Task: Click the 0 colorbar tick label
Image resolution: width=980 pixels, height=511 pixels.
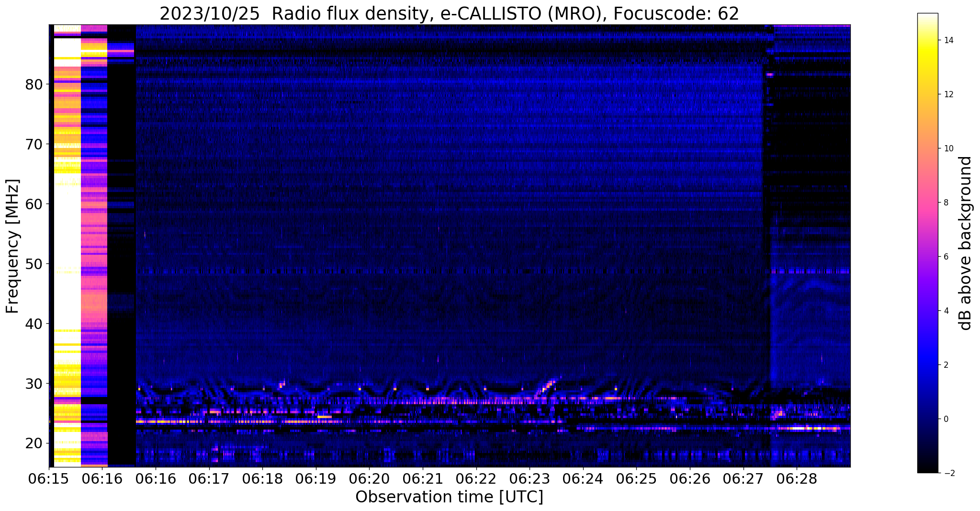Action: click(946, 419)
